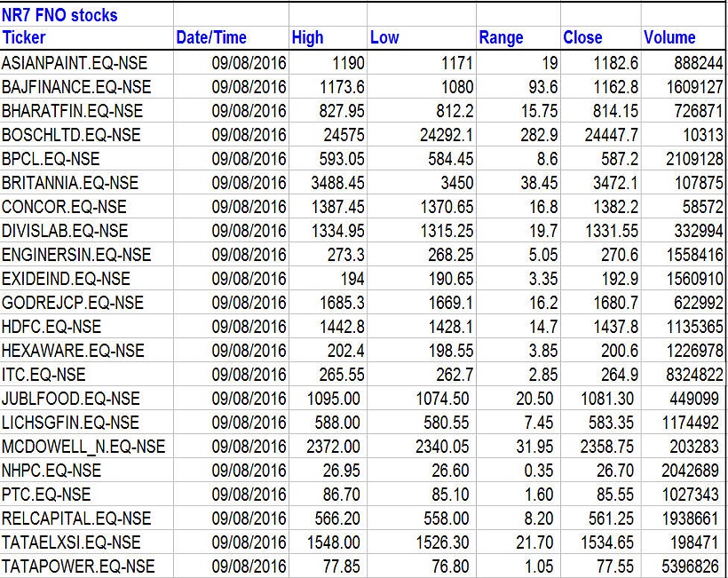Select the Date/Time column header
The image size is (728, 578).
[x=211, y=38]
